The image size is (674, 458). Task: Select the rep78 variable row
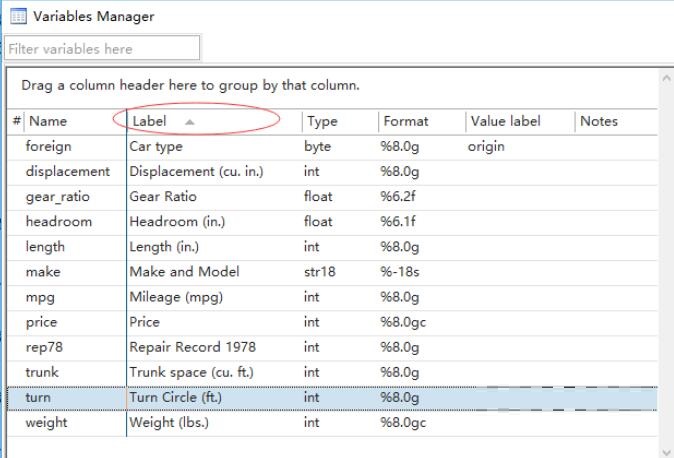click(42, 347)
